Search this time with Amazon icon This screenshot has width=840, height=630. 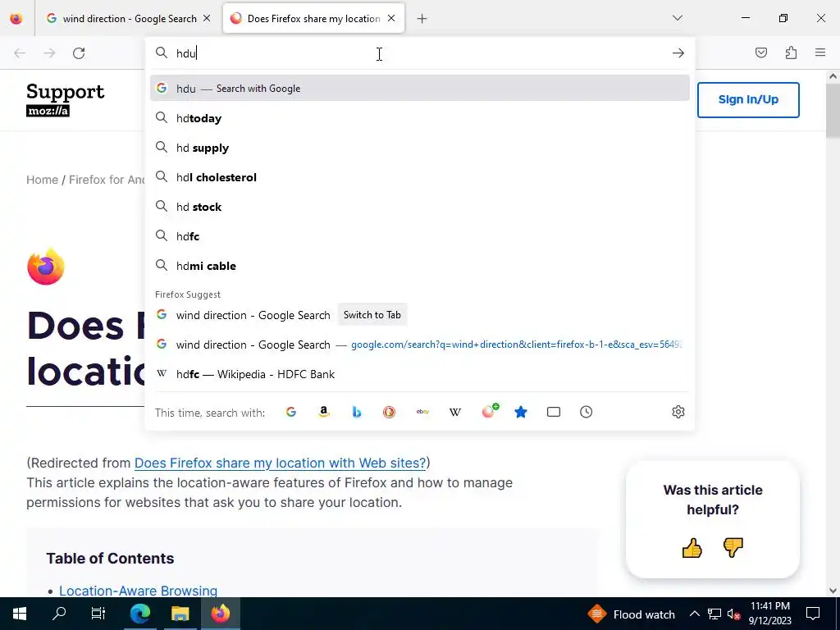(x=323, y=412)
